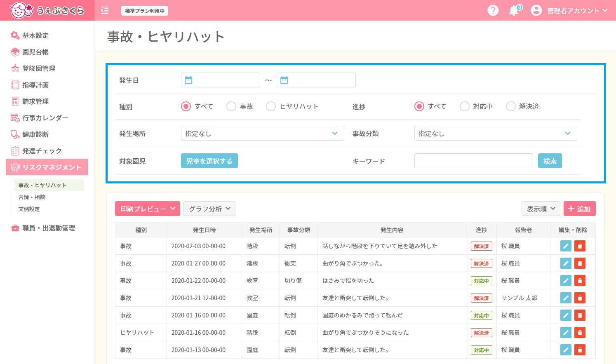Click the 行事カレンダー calendar icon
Image resolution: width=616 pixels, height=364 pixels.
(x=15, y=118)
